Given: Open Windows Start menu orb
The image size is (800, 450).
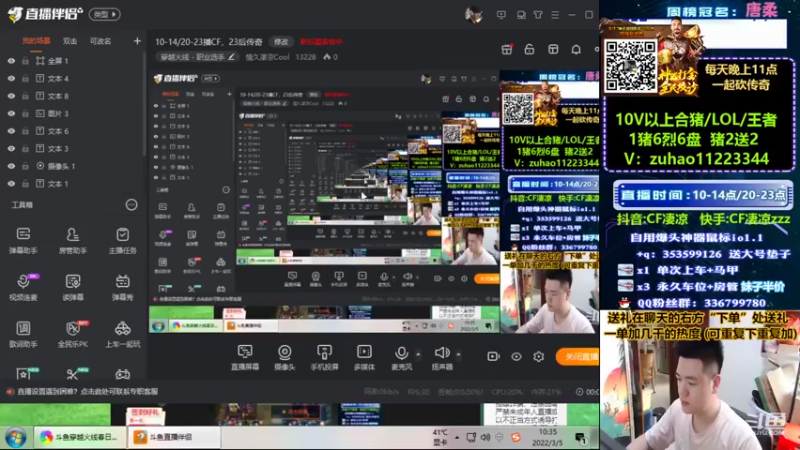Looking at the screenshot, I should 16,438.
